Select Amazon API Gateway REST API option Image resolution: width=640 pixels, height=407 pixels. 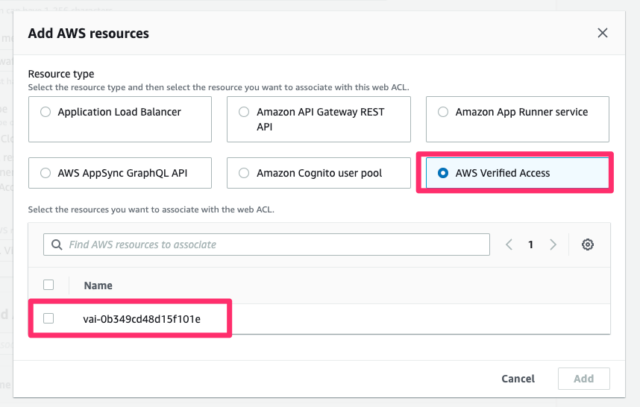coord(319,119)
